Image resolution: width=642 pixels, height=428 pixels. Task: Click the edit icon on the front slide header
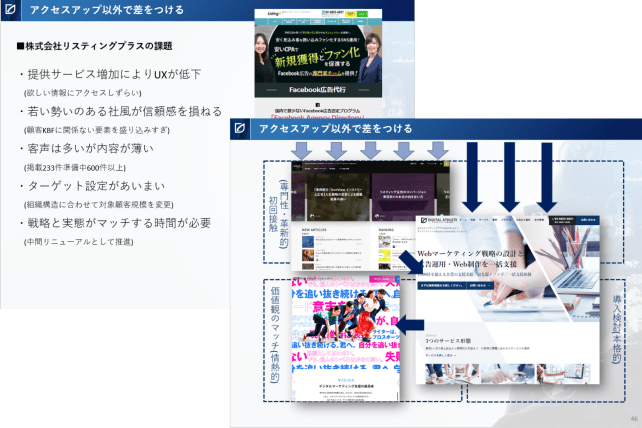click(x=240, y=128)
